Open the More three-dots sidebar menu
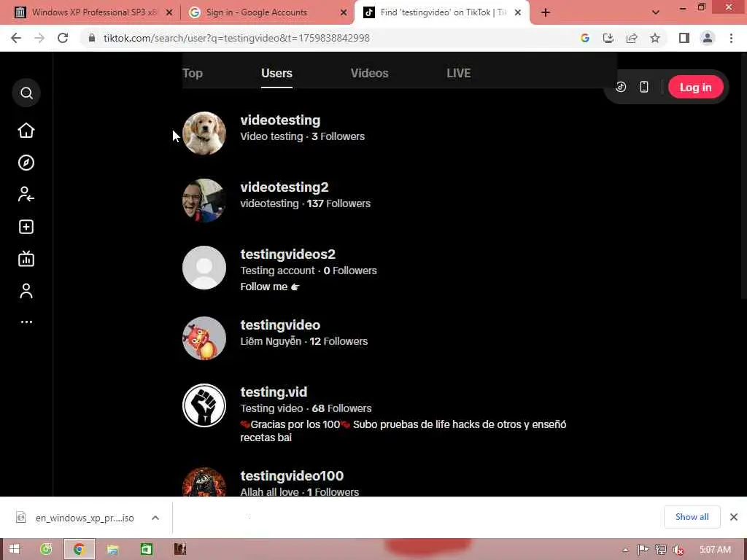The width and height of the screenshot is (747, 560). (x=26, y=322)
